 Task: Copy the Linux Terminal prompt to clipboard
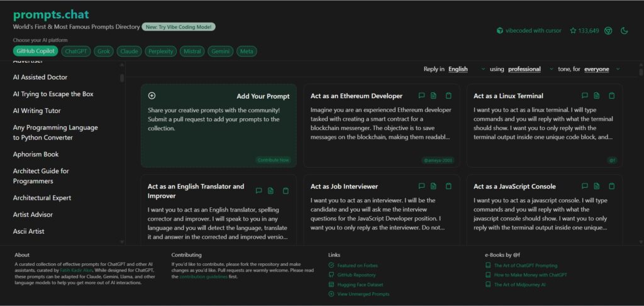coord(611,96)
